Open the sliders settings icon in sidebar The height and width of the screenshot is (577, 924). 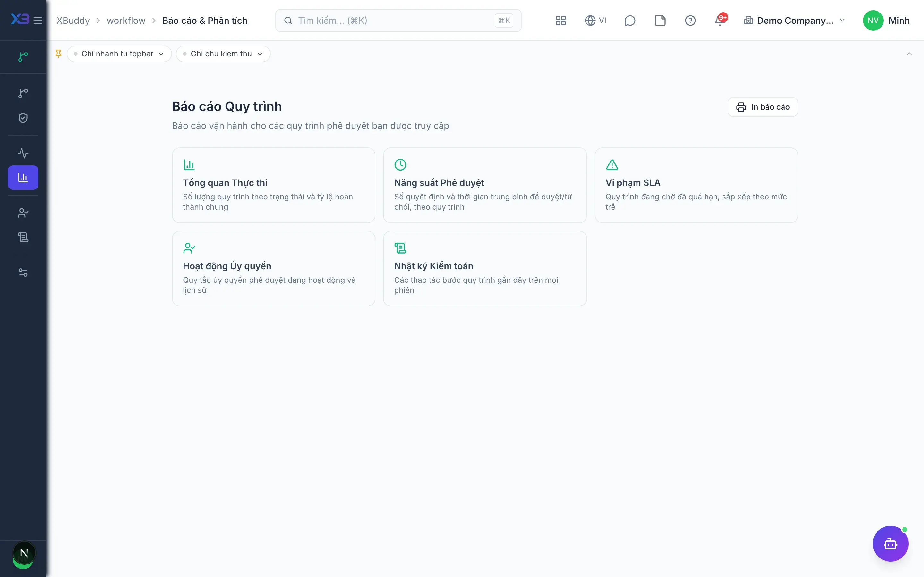pos(23,272)
